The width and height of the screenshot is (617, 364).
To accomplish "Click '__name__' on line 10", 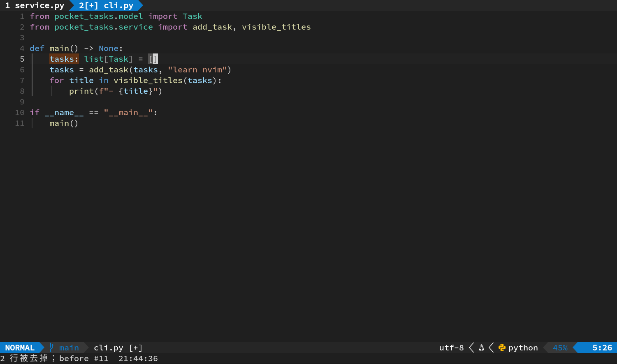I will tap(64, 112).
